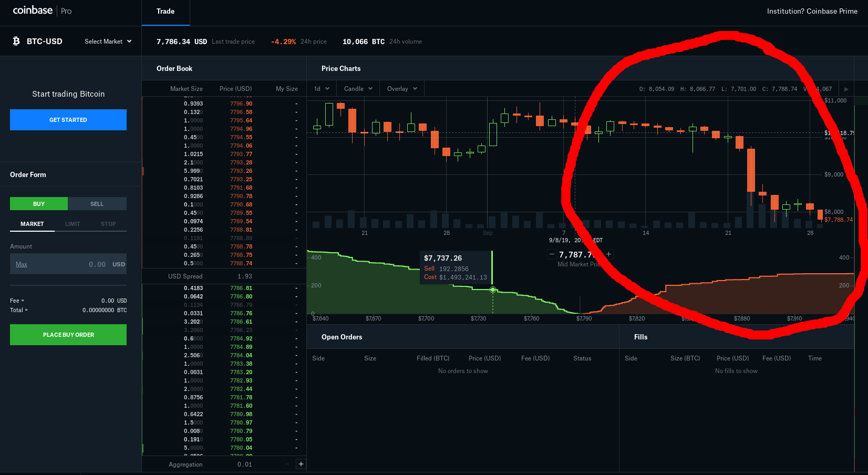Zoom in depth chart with plus icon
868x475 pixels.
[608, 254]
